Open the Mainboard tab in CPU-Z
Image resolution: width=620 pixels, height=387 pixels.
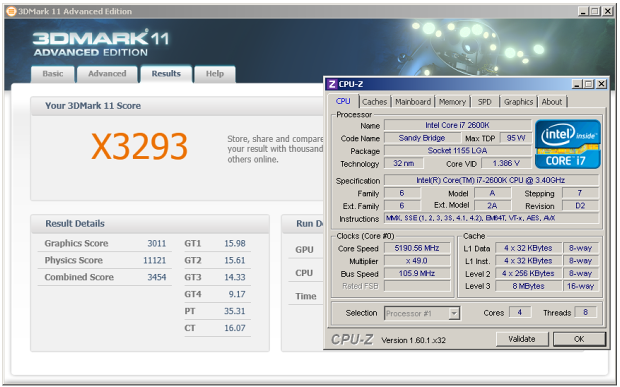[x=413, y=102]
